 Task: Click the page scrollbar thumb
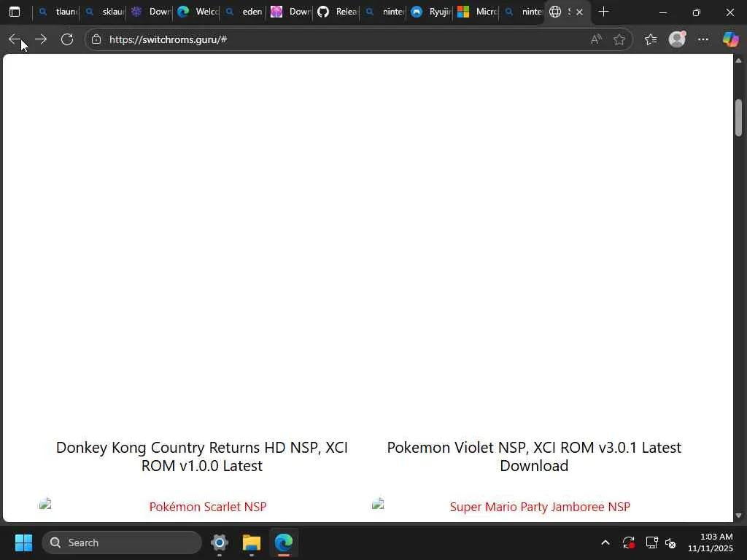738,117
